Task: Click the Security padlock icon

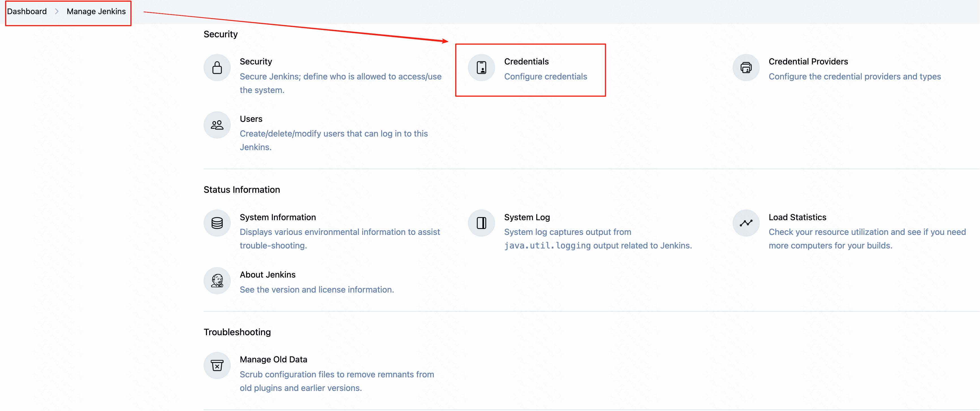Action: point(217,68)
